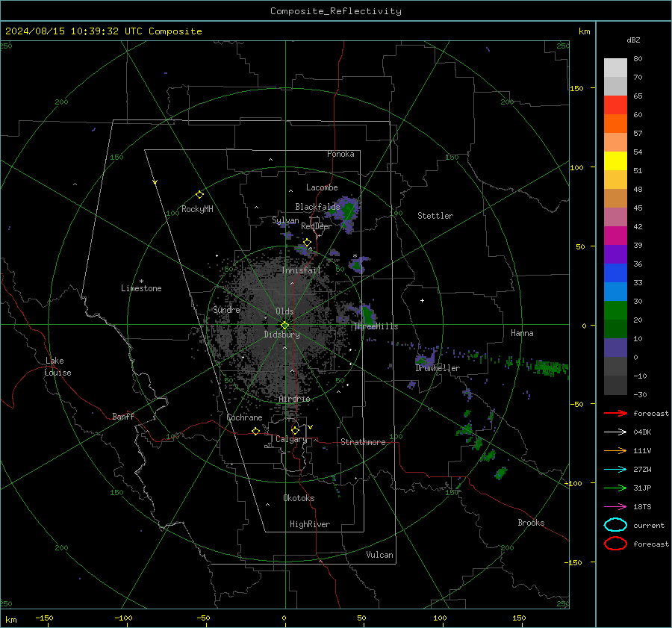Pick the bright yellow 51-54 dBZ swatch
Image resolution: width=672 pixels, height=628 pixels.
click(x=615, y=161)
